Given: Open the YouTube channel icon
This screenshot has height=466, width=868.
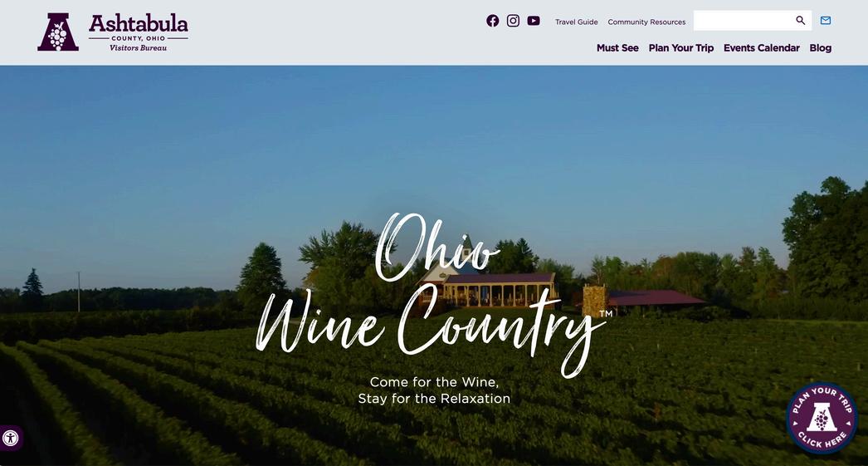Looking at the screenshot, I should pyautogui.click(x=534, y=21).
